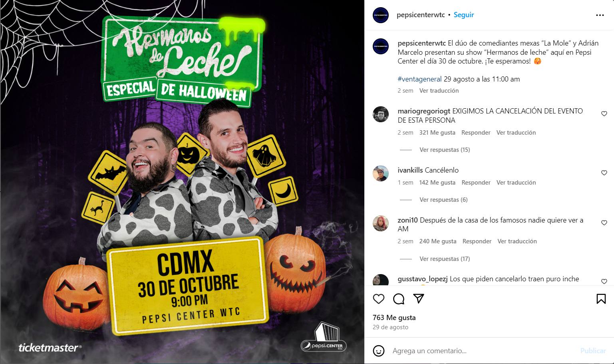
Task: Expand Ver respuestas (6) replies
Action: click(443, 200)
